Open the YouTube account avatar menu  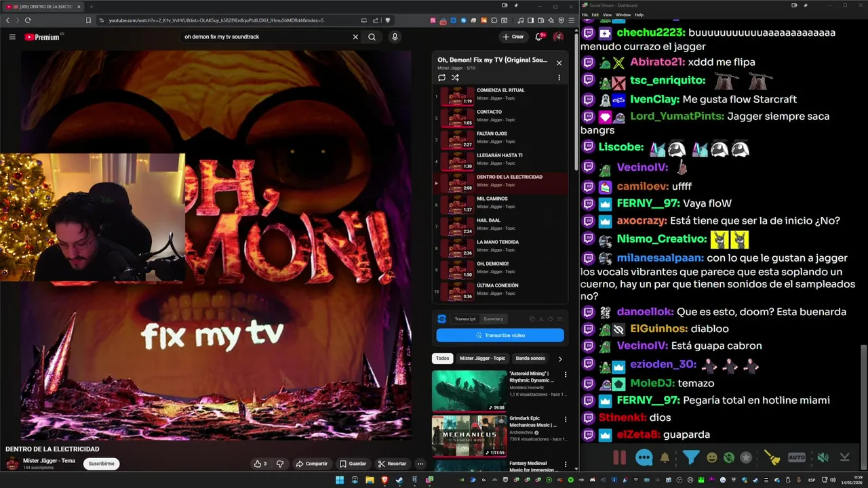[x=558, y=37]
